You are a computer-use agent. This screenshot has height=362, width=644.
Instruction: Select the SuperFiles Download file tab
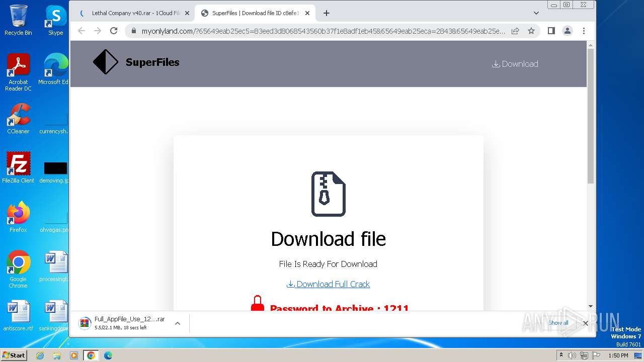pos(254,13)
